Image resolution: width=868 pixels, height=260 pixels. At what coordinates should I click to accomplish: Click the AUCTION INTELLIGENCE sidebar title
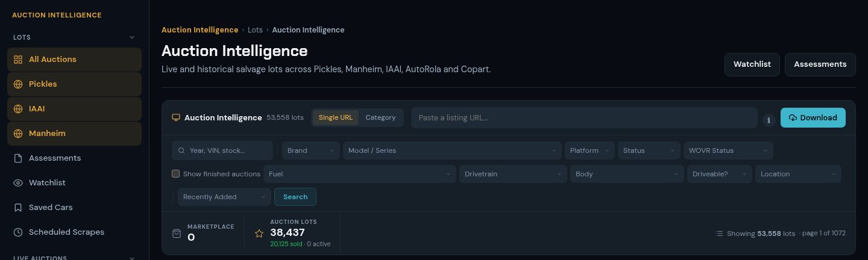(57, 15)
